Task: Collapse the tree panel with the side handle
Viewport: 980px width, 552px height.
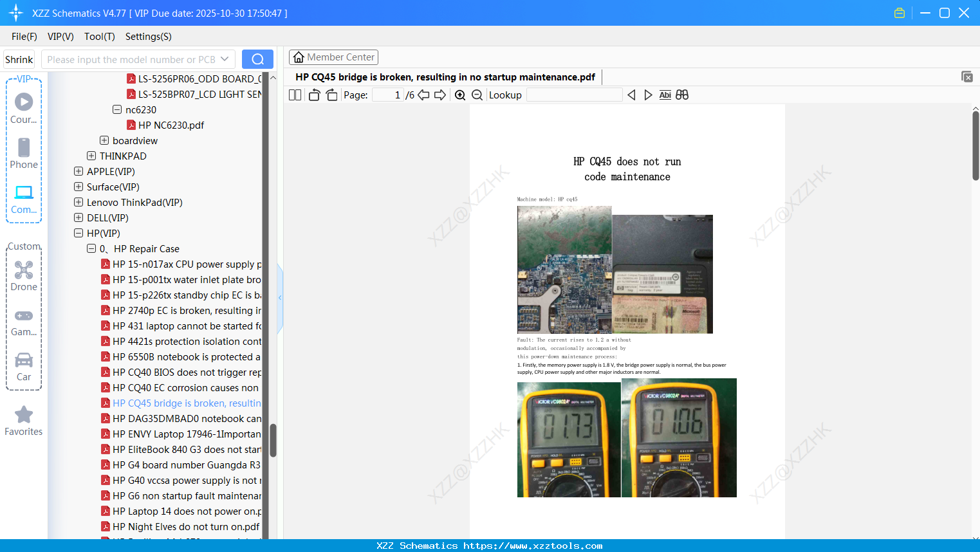Action: 280,298
